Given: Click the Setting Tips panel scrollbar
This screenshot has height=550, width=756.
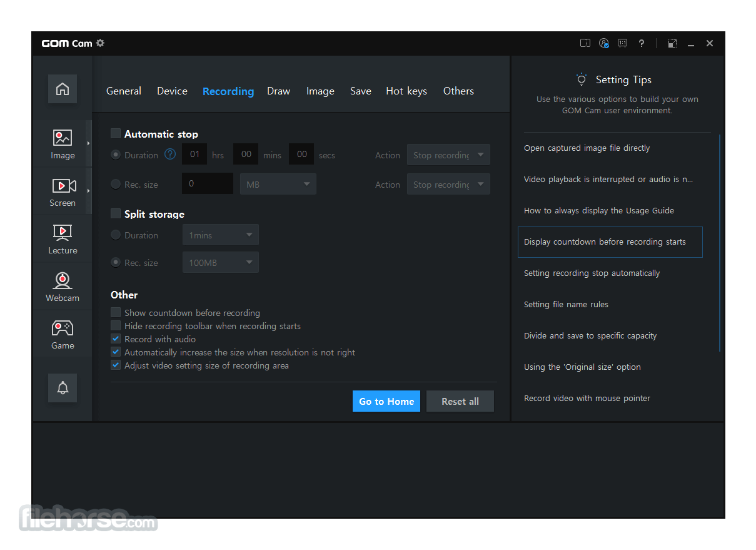Looking at the screenshot, I should tap(720, 243).
